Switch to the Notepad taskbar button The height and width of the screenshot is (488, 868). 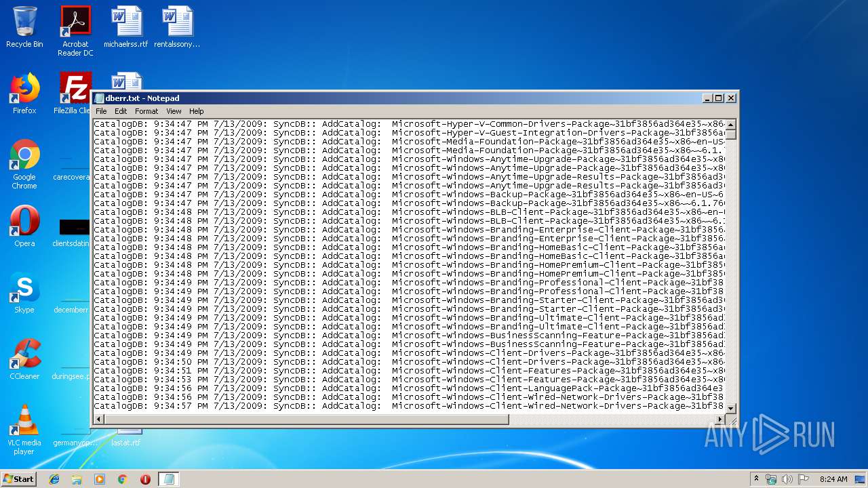[169, 479]
